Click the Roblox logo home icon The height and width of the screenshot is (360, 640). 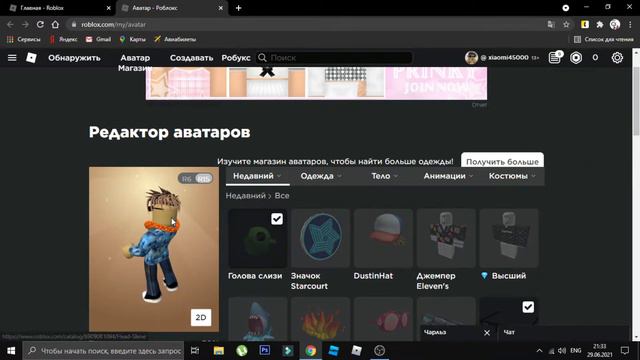click(31, 58)
